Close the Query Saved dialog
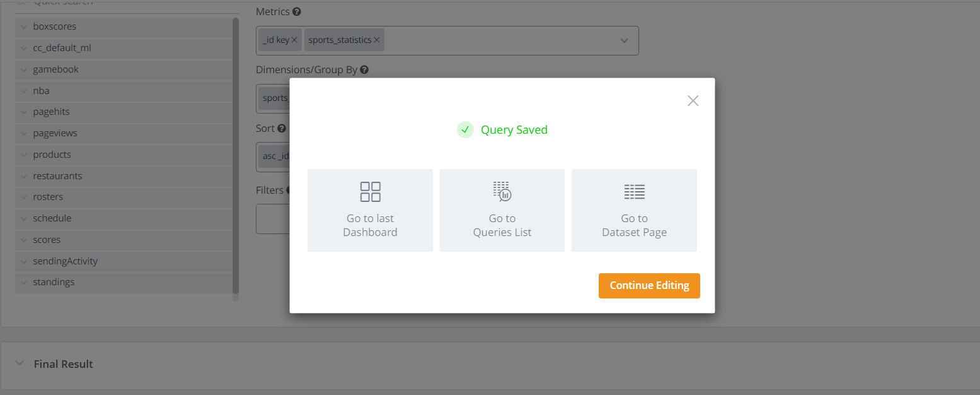 coord(693,101)
